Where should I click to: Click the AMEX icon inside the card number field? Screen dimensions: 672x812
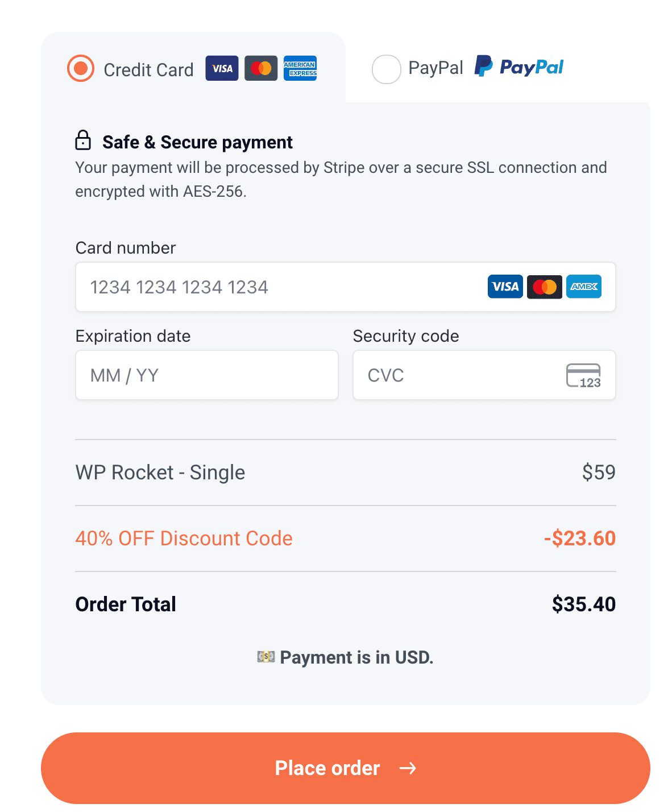tap(583, 287)
